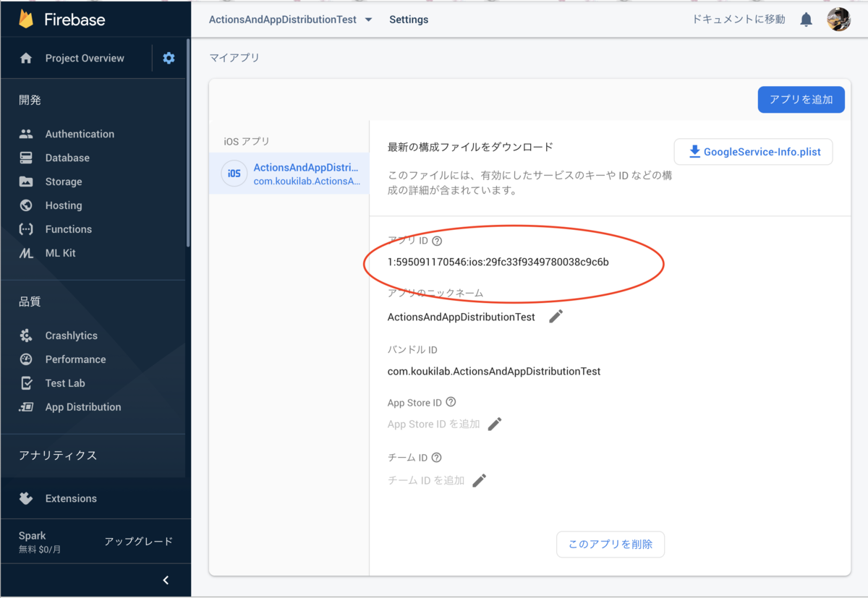The height and width of the screenshot is (598, 868).
Task: Click the Storage folder icon
Action: click(x=26, y=181)
